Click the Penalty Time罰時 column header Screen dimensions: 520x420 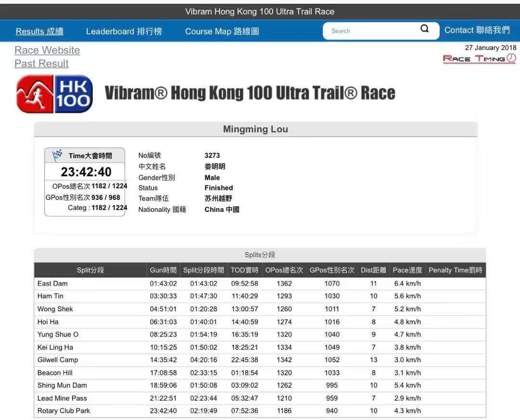[x=455, y=270]
